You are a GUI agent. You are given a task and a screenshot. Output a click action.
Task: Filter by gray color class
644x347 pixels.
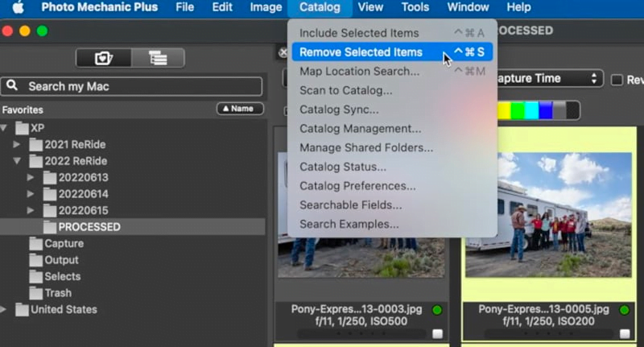tap(559, 111)
